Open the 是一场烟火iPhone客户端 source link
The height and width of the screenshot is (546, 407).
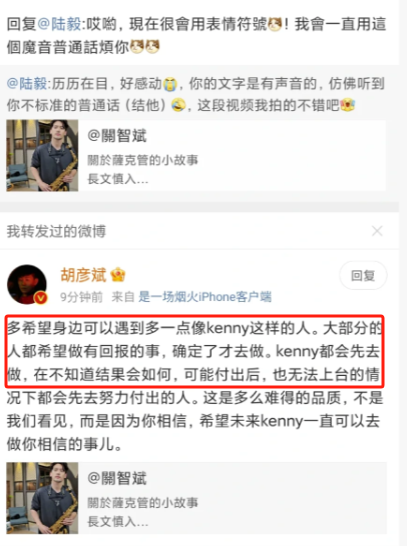click(205, 297)
